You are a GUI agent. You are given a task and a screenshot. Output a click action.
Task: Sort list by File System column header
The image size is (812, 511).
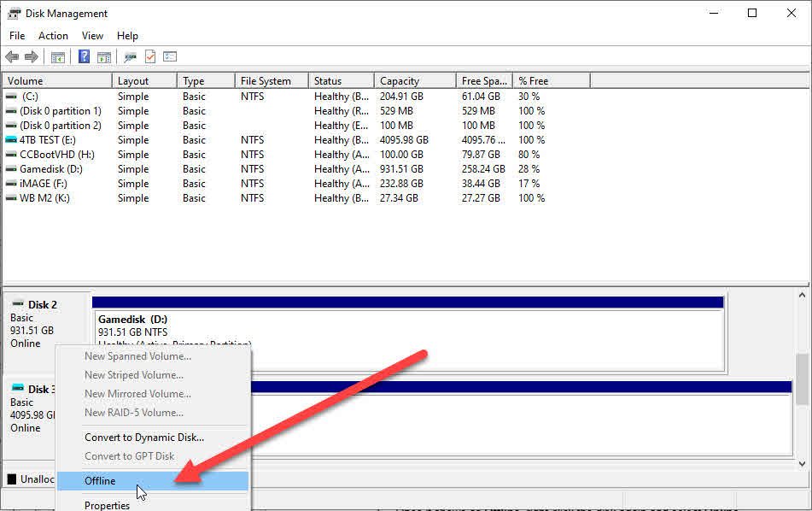click(266, 81)
